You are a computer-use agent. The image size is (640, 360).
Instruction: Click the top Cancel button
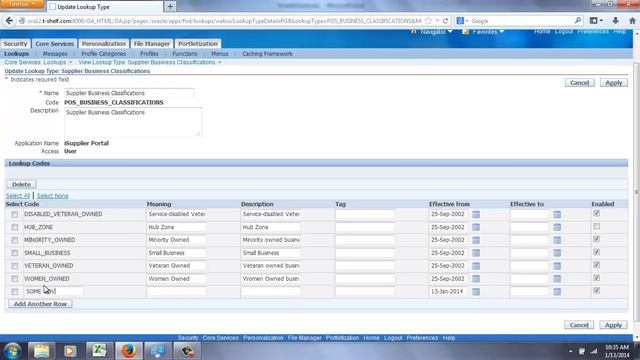[x=580, y=83]
